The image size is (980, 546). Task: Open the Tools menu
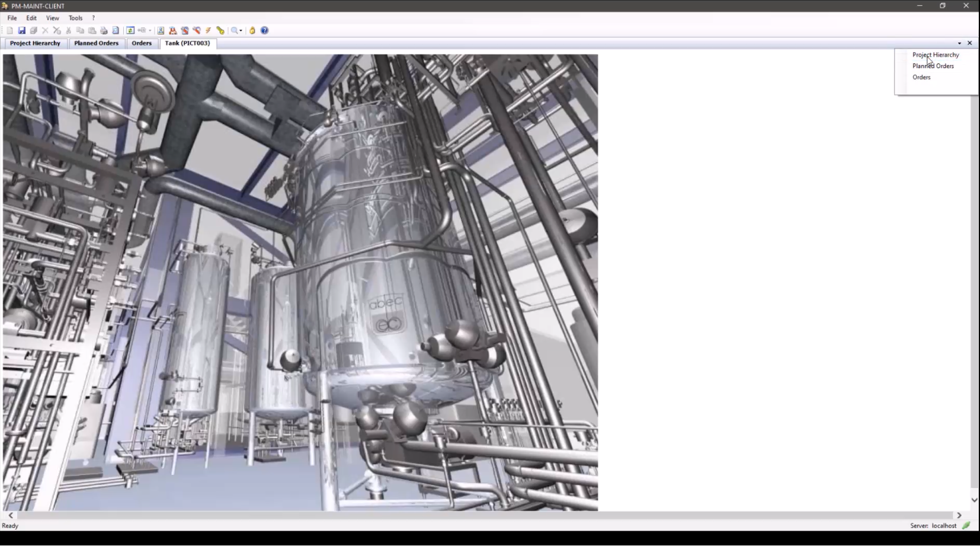75,18
